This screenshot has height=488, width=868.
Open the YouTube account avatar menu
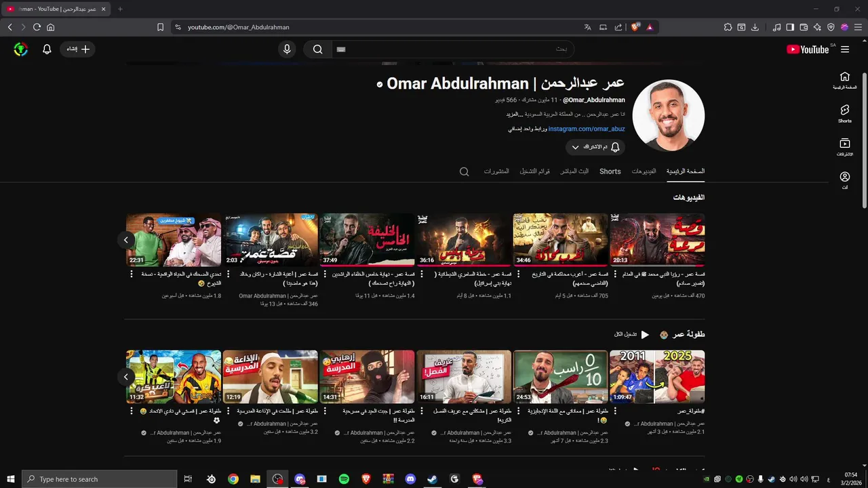click(21, 49)
